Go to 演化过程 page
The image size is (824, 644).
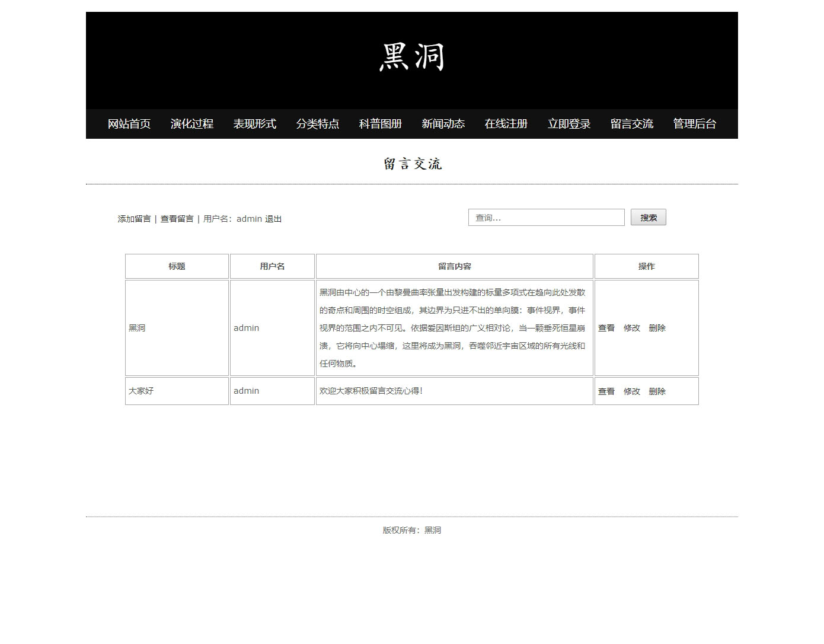pos(191,124)
